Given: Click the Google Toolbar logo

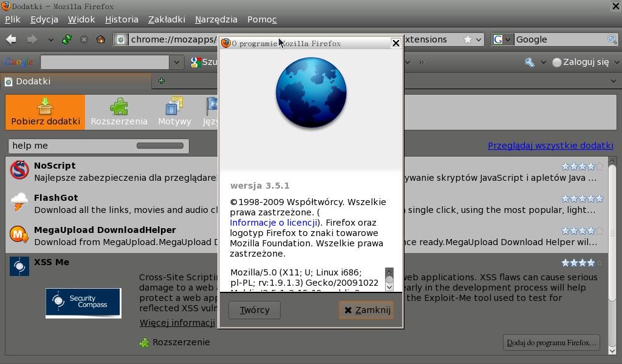Looking at the screenshot, I should pyautogui.click(x=18, y=62).
